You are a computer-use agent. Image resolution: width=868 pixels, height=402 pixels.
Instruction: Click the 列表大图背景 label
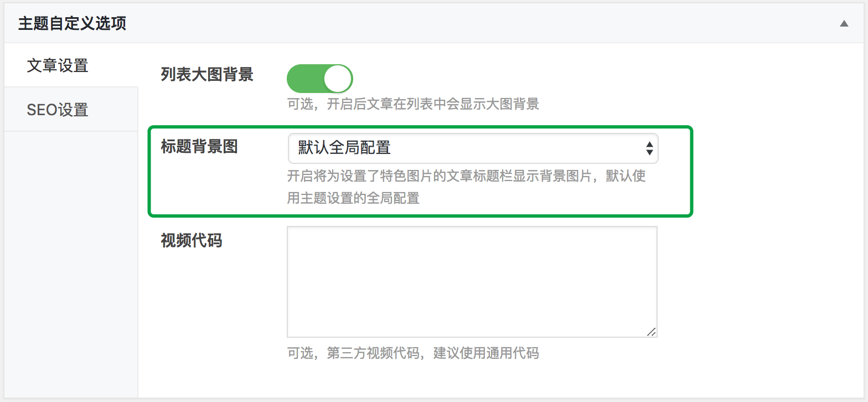[207, 74]
